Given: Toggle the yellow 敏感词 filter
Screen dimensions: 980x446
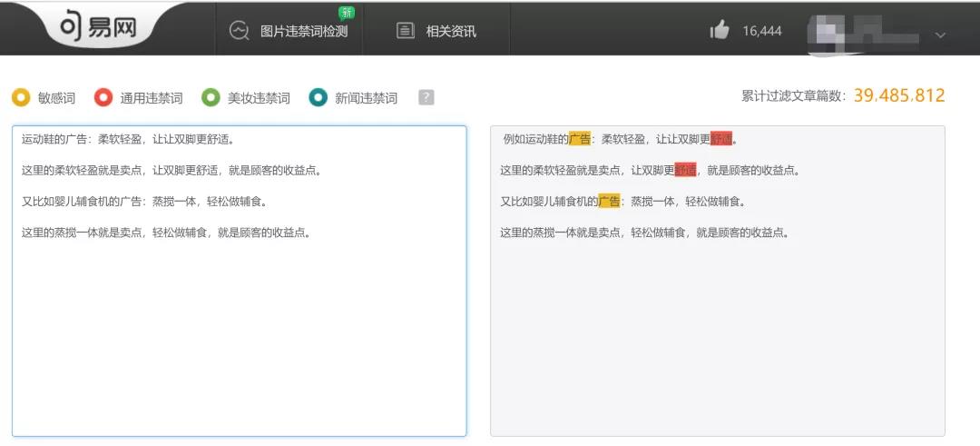Looking at the screenshot, I should pos(21,97).
